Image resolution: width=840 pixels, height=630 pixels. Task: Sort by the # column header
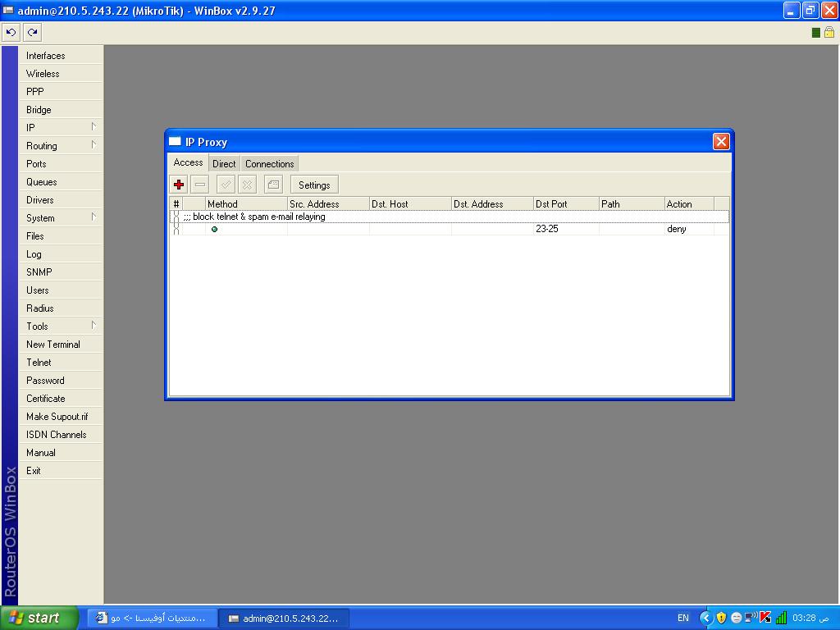click(x=176, y=204)
